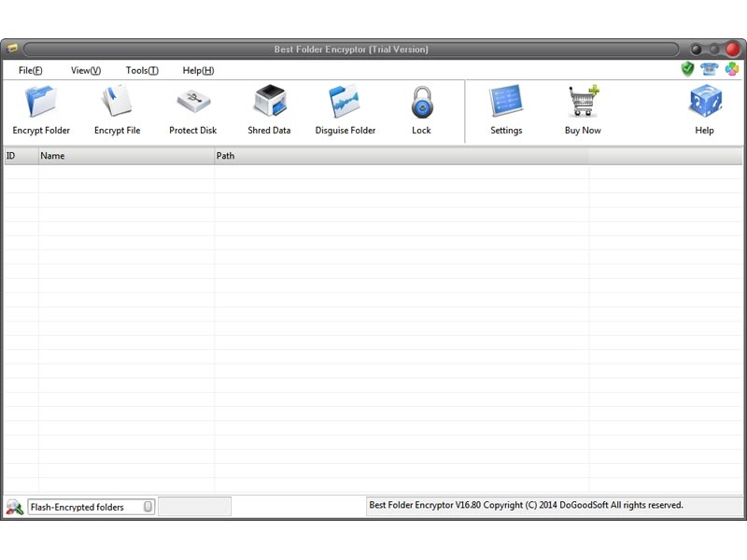This screenshot has height=560, width=747.
Task: Open Help from the toolbar
Action: coord(704,102)
